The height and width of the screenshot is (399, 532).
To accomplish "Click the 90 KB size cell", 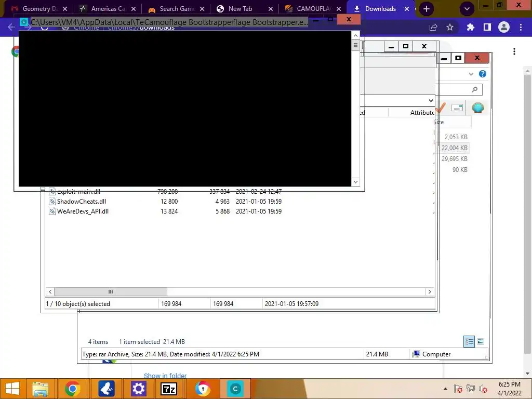I will 460,169.
